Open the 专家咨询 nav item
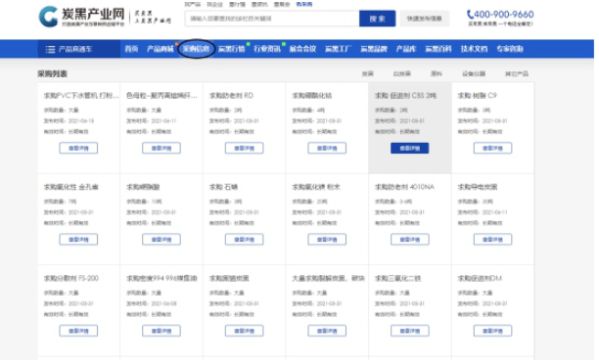599x364 pixels. (510, 49)
